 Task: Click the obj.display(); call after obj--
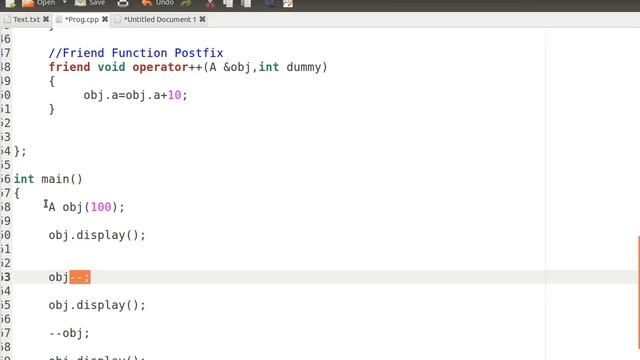tap(97, 305)
